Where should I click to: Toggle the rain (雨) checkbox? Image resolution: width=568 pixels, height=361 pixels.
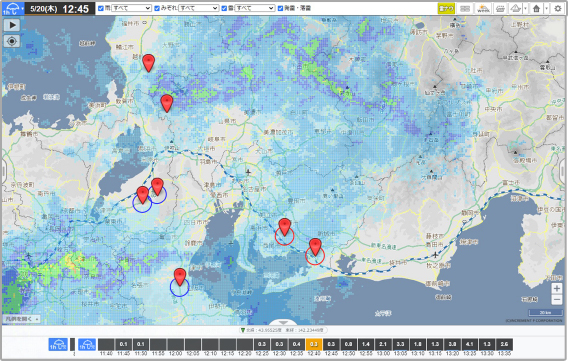[x=101, y=8]
